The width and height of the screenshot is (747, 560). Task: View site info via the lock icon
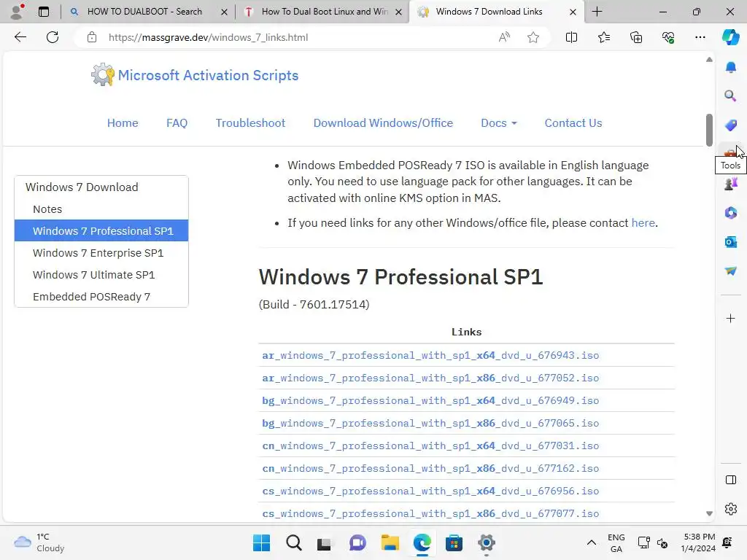coord(92,37)
